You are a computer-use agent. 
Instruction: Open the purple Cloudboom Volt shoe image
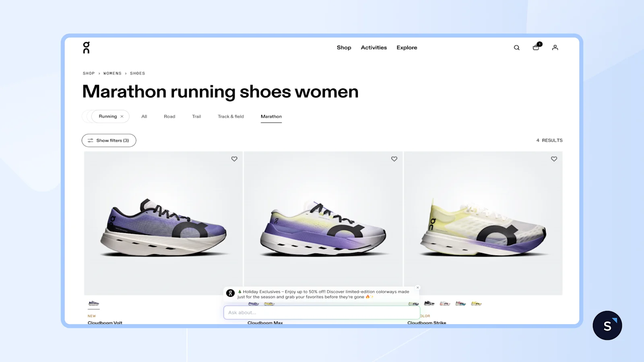[x=163, y=223]
